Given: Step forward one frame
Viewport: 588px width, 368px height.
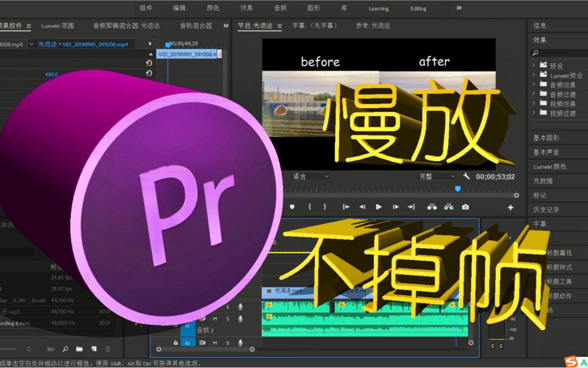Looking at the screenshot, I should 396,207.
